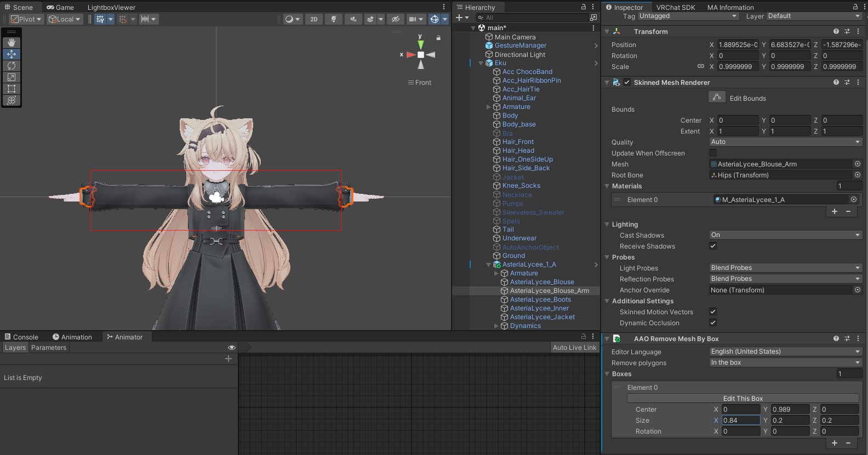Toggle the scale constrain proportions link
Image resolution: width=868 pixels, height=455 pixels.
700,66
